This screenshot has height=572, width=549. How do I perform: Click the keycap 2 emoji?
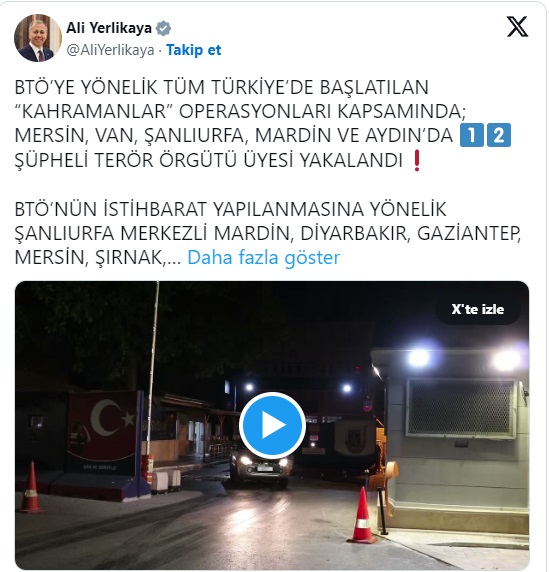(x=499, y=135)
